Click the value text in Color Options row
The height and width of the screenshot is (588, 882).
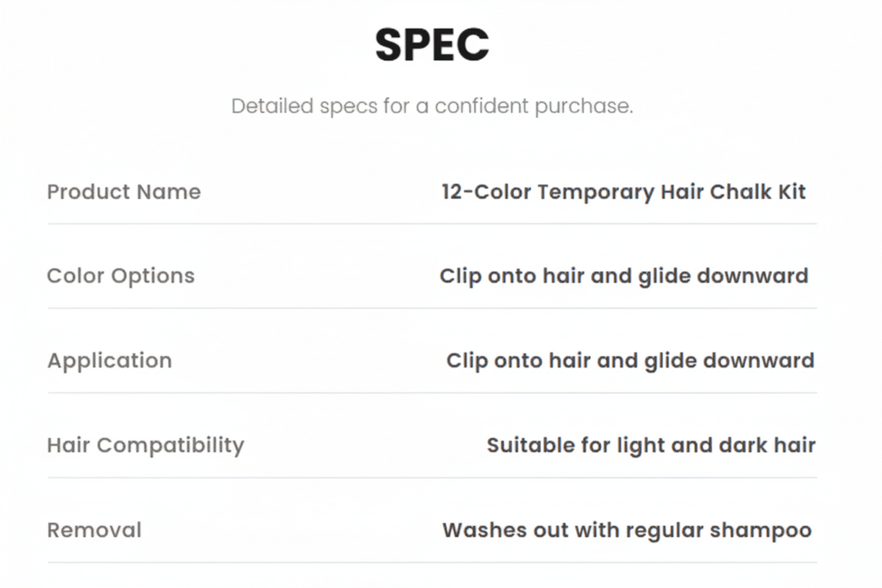(x=624, y=276)
